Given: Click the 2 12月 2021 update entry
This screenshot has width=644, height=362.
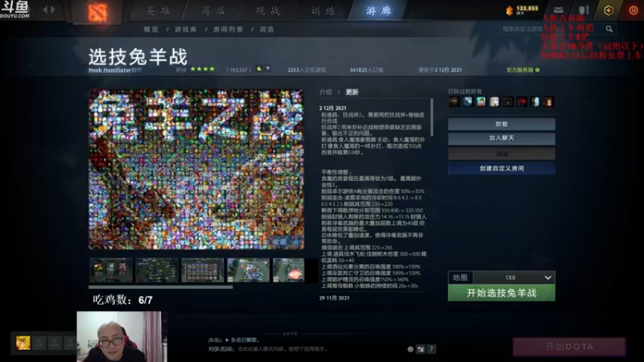Looking at the screenshot, I should coord(332,108).
